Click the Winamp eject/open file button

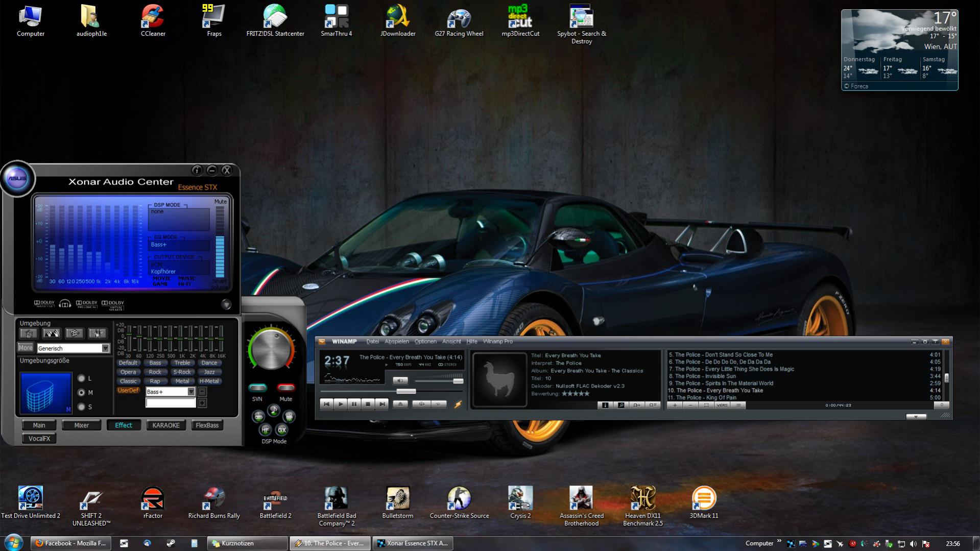(400, 404)
